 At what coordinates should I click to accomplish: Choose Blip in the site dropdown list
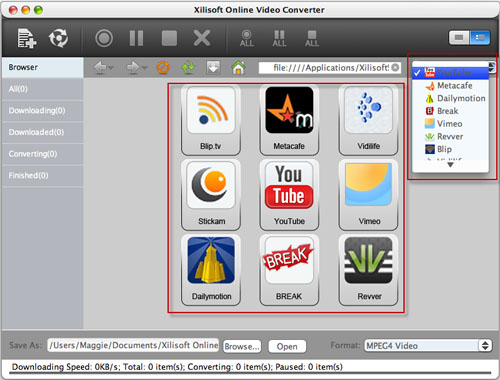point(450,149)
